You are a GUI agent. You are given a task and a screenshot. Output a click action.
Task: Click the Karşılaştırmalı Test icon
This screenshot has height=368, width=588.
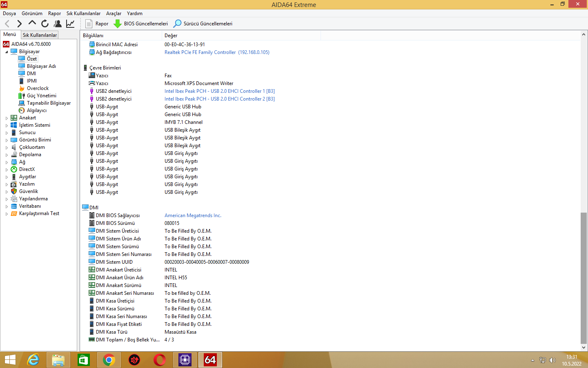click(14, 213)
